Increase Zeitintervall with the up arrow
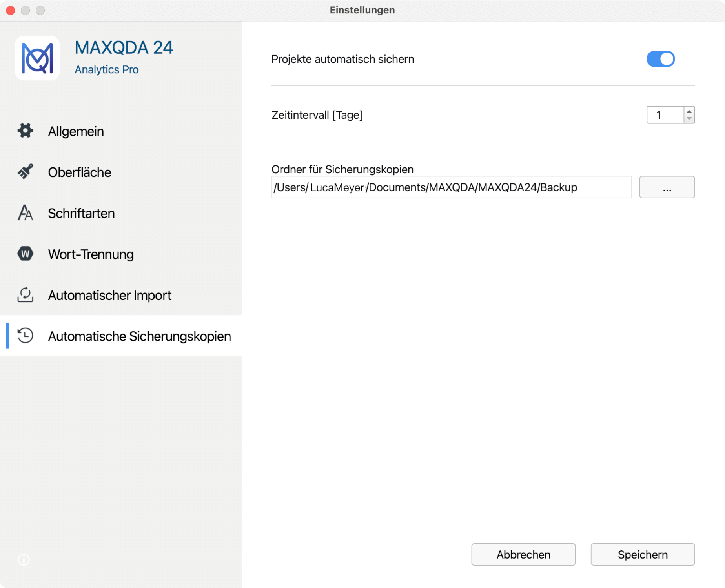The height and width of the screenshot is (588, 725). [689, 111]
